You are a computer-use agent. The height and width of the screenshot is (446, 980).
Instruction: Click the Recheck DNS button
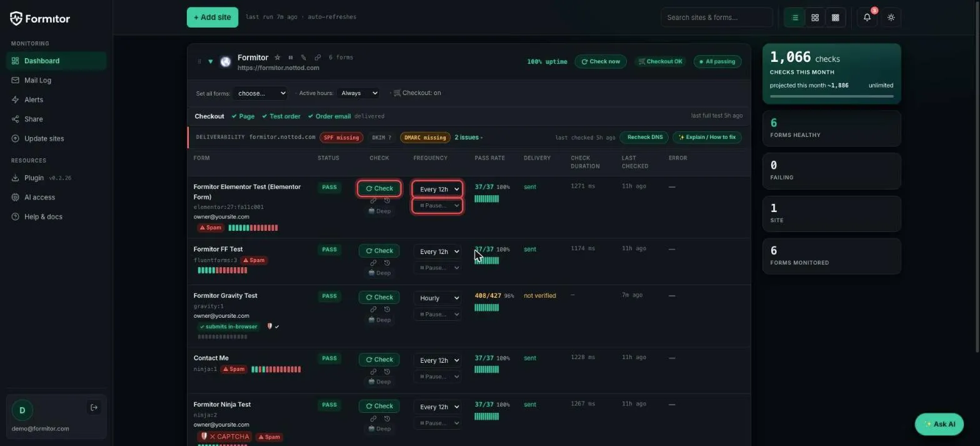[644, 137]
